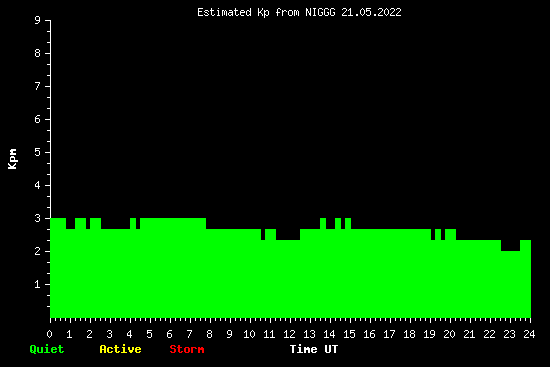
Task: Select the Quiet legend label
Action: [x=47, y=349]
